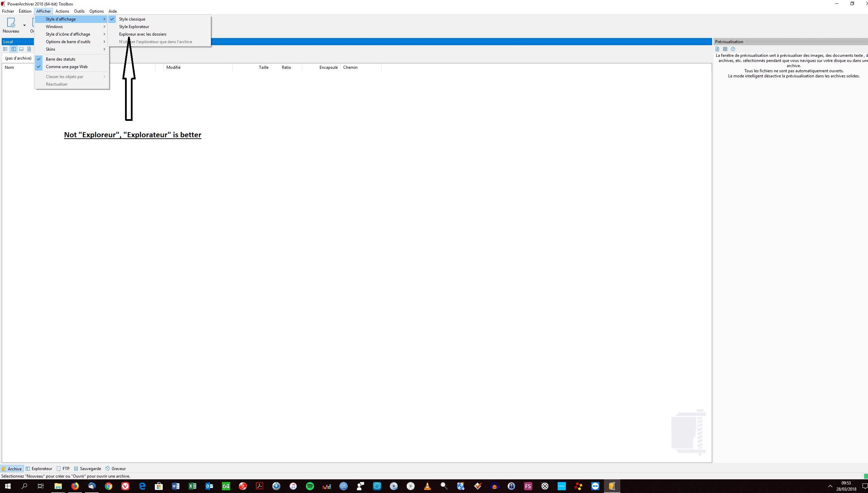Expand the Skins submenu
868x493 pixels.
pos(72,49)
